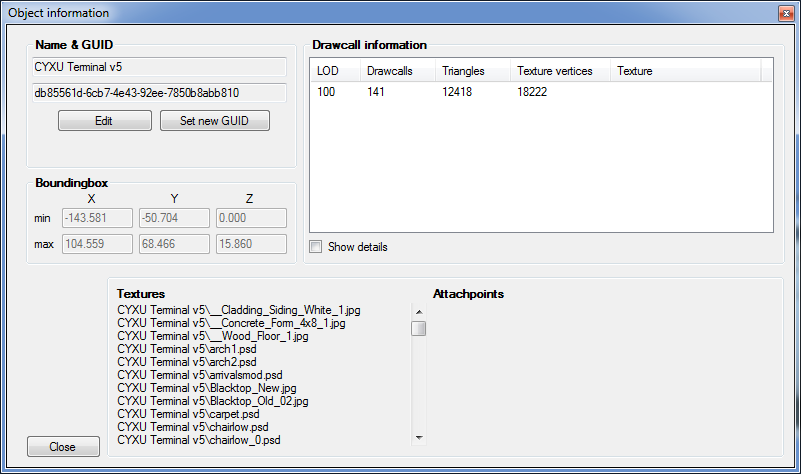Click the max Z field showing 15.860
The image size is (801, 474).
pos(251,244)
